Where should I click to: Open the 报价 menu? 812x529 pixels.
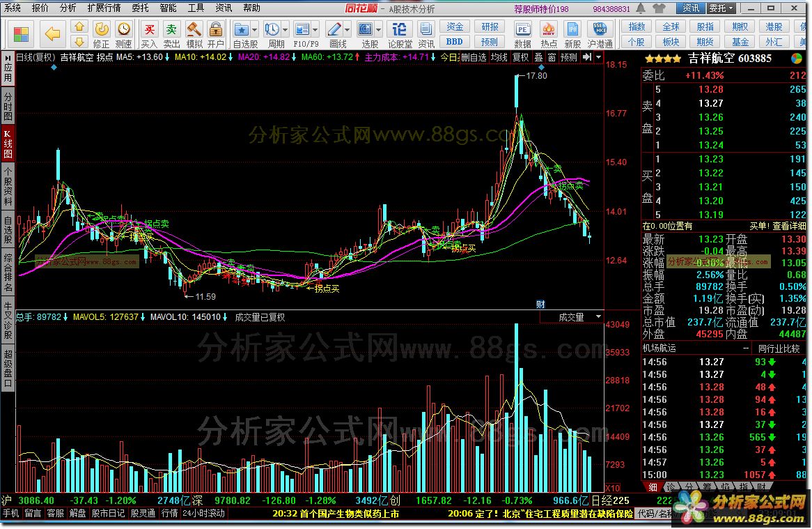point(40,8)
